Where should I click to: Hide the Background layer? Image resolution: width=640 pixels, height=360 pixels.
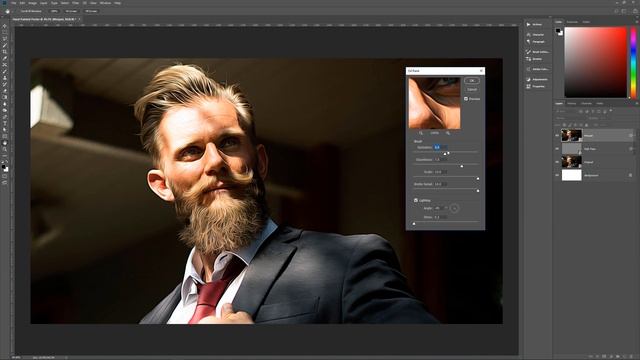click(x=557, y=176)
